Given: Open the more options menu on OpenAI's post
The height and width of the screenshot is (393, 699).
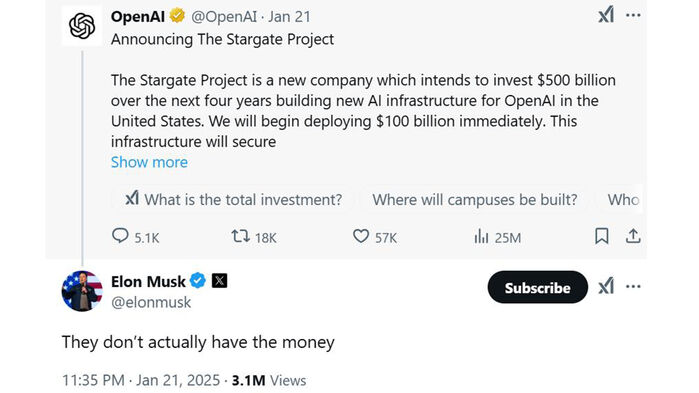Looking at the screenshot, I should click(x=633, y=15).
